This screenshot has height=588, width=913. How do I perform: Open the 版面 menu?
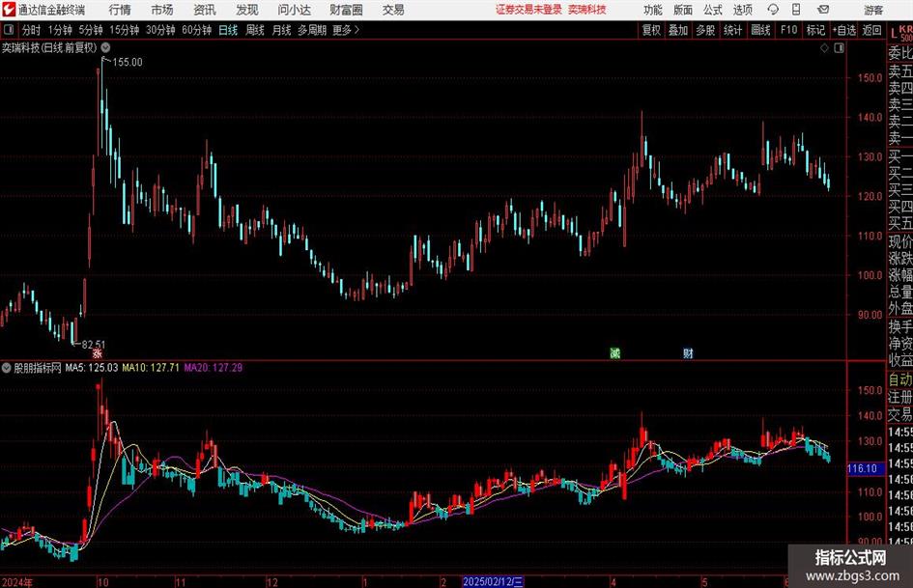682,10
